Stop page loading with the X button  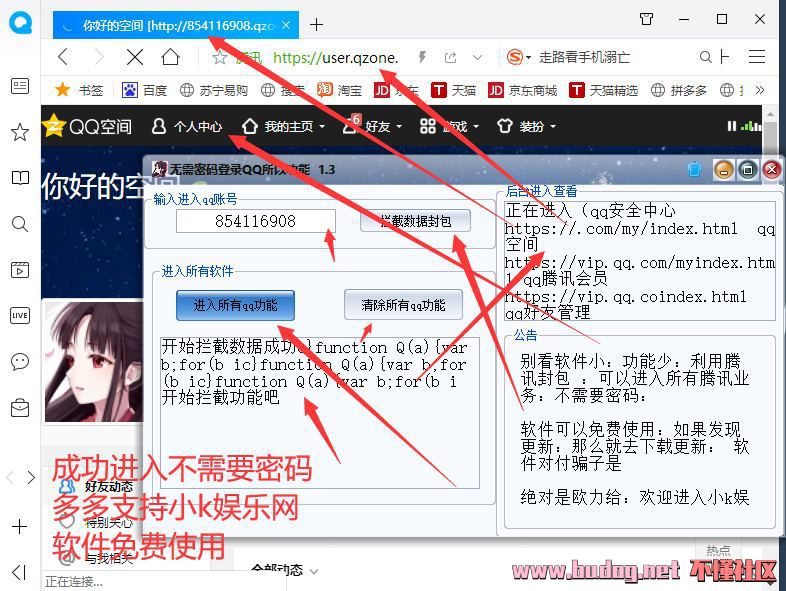pyautogui.click(x=135, y=57)
